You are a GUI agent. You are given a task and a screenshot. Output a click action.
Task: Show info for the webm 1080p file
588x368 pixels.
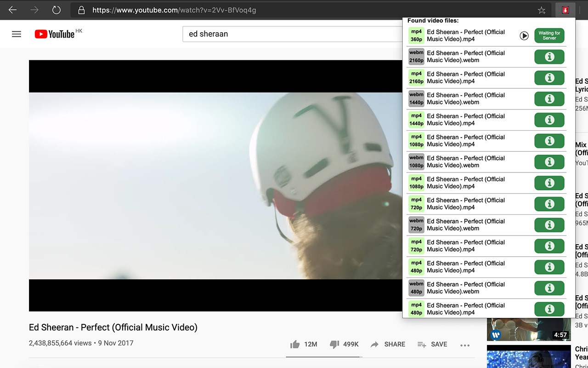point(549,162)
